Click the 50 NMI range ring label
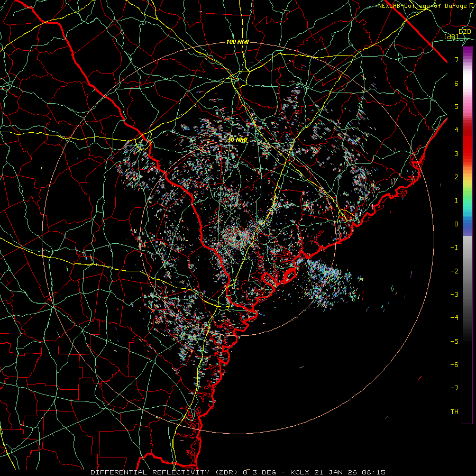 coord(237,140)
